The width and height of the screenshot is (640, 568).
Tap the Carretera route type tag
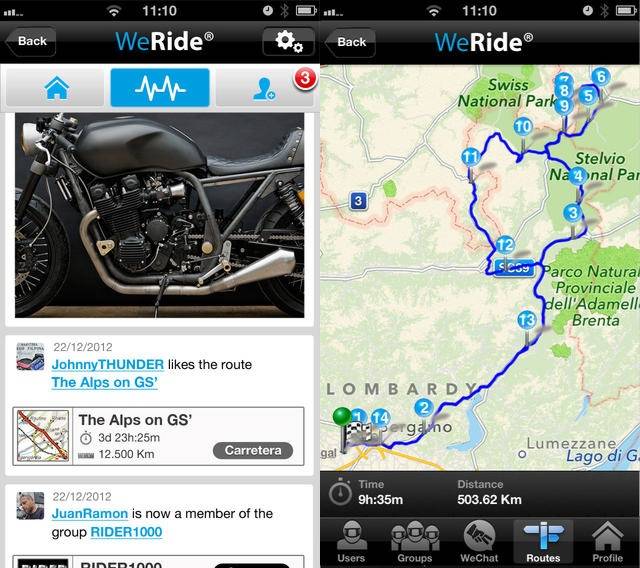[253, 450]
